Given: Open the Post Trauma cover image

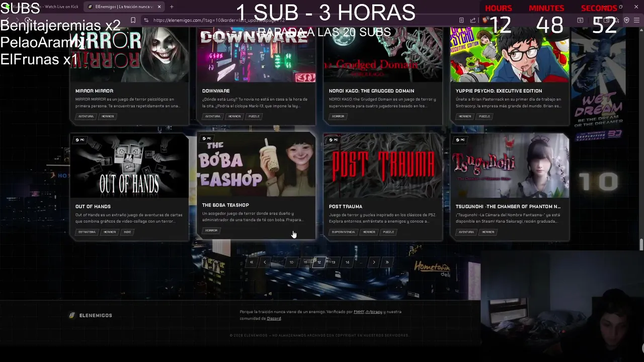Looking at the screenshot, I should (383, 165).
